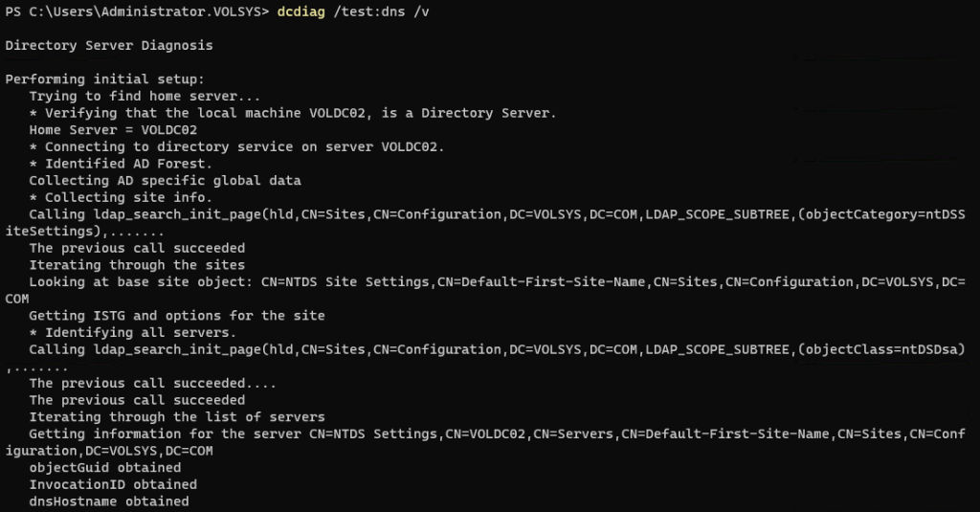The height and width of the screenshot is (512, 980).
Task: Click the "Directory Server Diagnosis" heading
Action: point(109,45)
